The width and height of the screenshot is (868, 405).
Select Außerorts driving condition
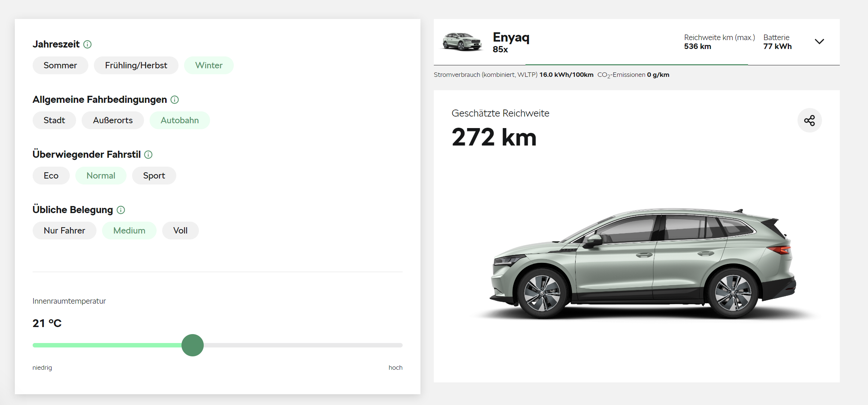coord(112,120)
